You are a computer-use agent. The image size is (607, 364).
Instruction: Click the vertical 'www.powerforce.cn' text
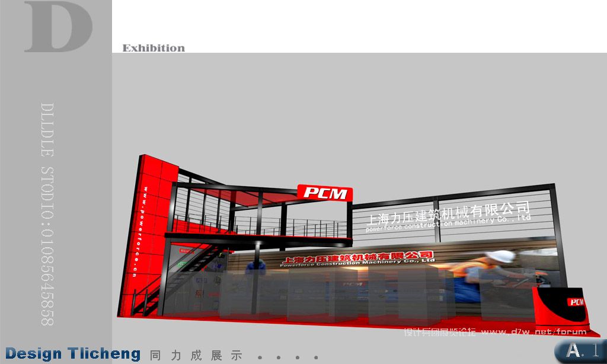(x=140, y=232)
